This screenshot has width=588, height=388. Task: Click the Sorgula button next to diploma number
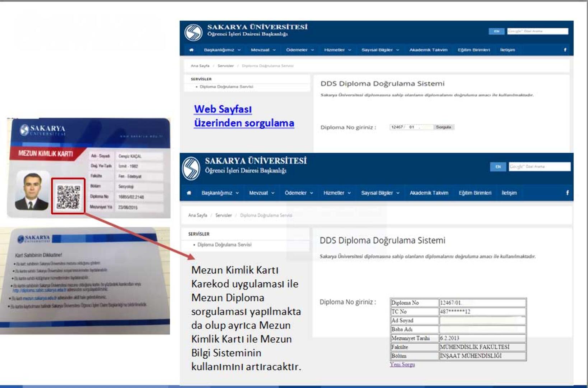tap(444, 127)
